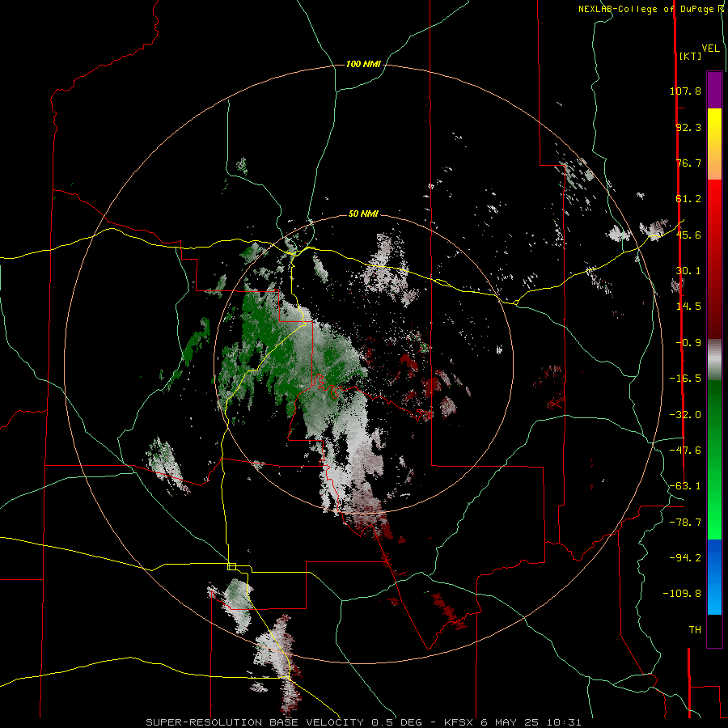Select the -16.5 legend value
Viewport: 728px width, 728px height.
coord(685,379)
